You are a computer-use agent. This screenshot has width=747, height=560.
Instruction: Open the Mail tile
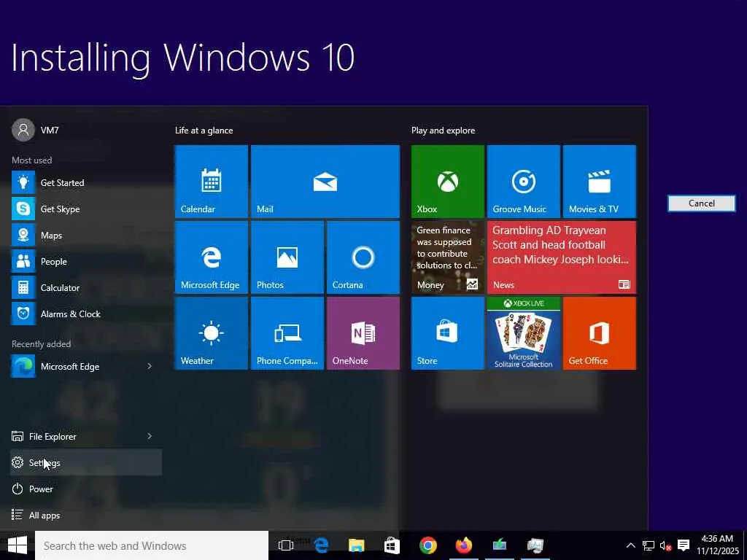(325, 182)
